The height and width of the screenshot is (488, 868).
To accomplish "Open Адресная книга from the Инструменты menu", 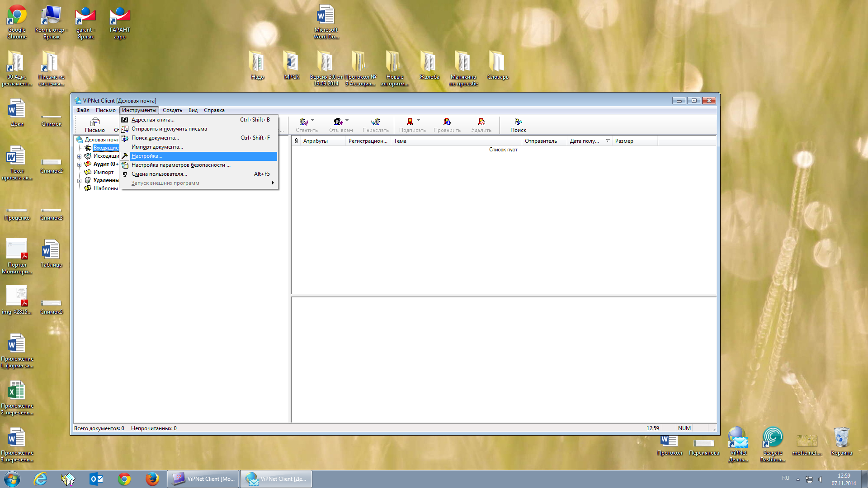I will pyautogui.click(x=153, y=120).
